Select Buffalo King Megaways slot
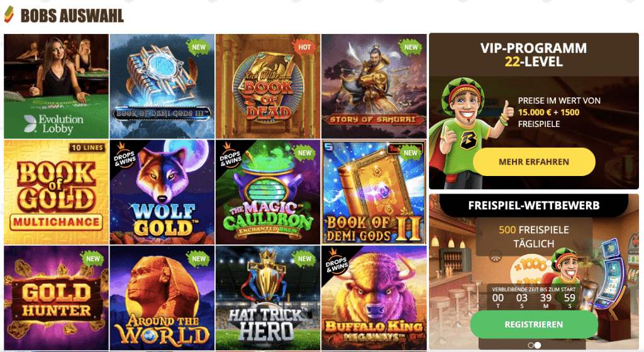 [374, 298]
